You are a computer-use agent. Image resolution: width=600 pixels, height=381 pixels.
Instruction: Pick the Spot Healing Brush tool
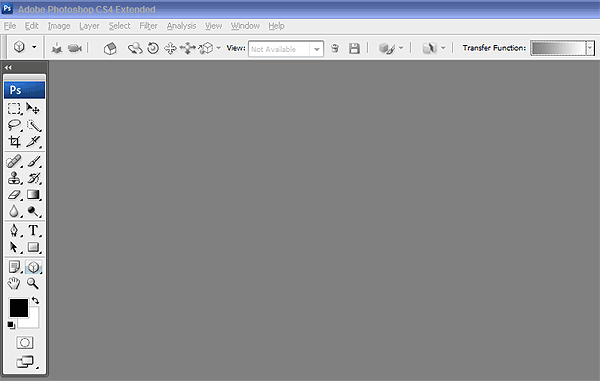point(14,161)
